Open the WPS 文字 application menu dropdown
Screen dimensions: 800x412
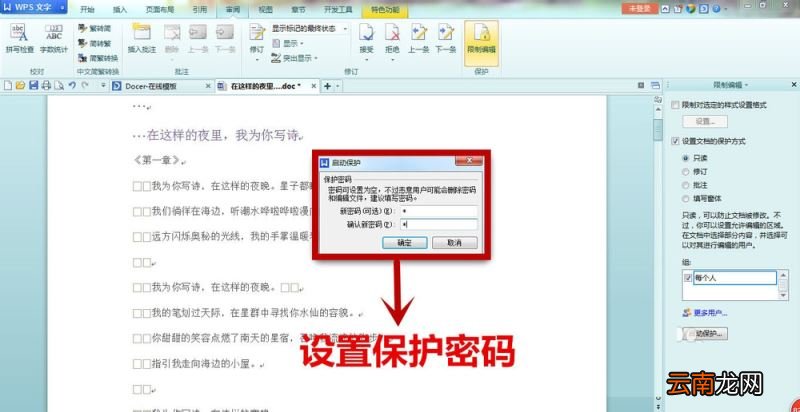62,8
